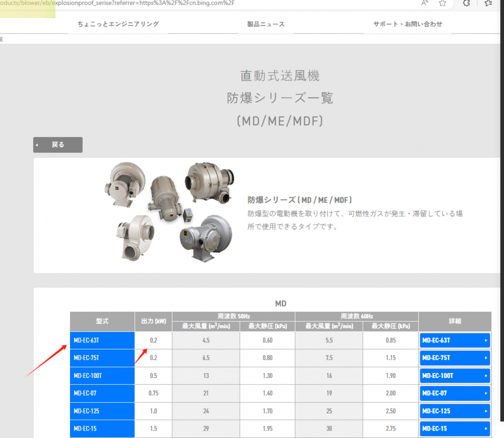
Task: Open the サポート・お問い合わせ menu item
Action: [x=407, y=23]
